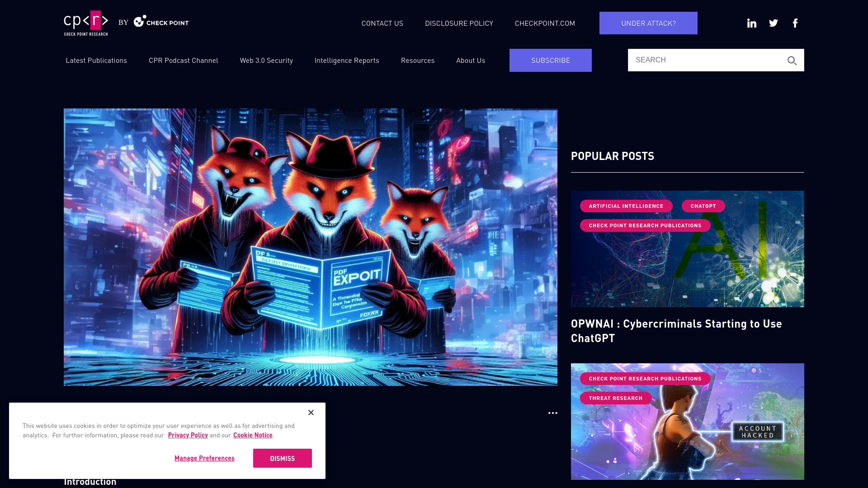Viewport: 868px width, 488px height.
Task: Click the three-dot menu icon on article
Action: pos(552,413)
